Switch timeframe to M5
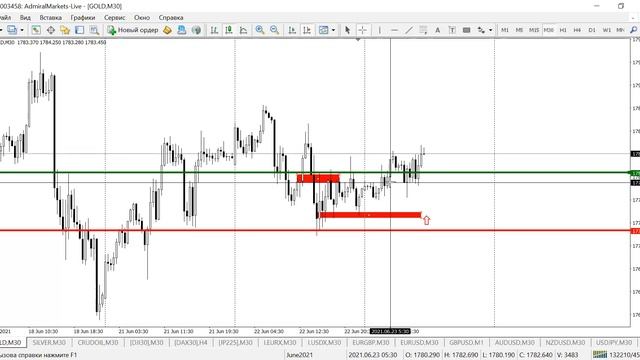The width and height of the screenshot is (640, 360). [x=519, y=30]
